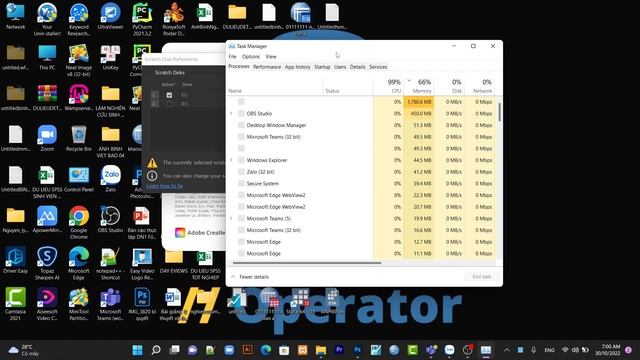640x360 pixels.
Task: Open the Topaz Sharpen AI desktop shortcut
Action: click(47, 263)
